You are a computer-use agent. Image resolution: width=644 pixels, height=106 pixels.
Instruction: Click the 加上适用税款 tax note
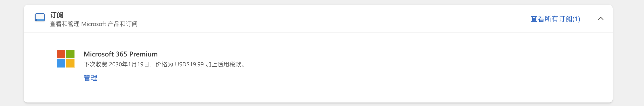coord(223,64)
